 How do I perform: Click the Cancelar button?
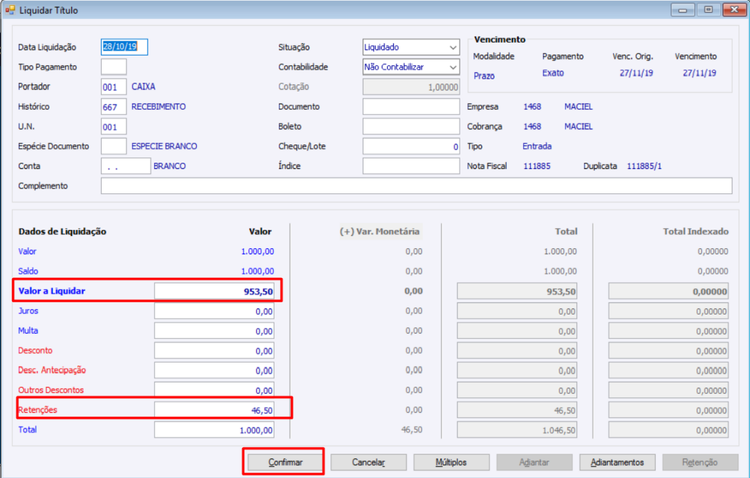(368, 462)
